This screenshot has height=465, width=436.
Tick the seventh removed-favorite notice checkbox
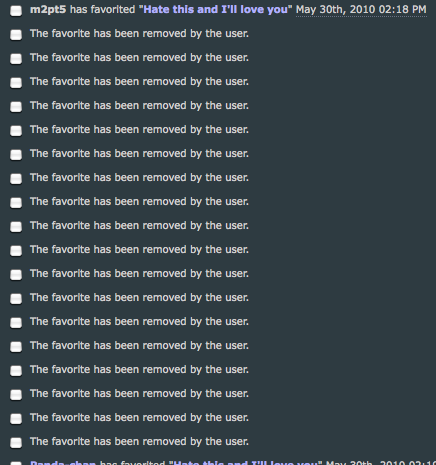point(16,179)
